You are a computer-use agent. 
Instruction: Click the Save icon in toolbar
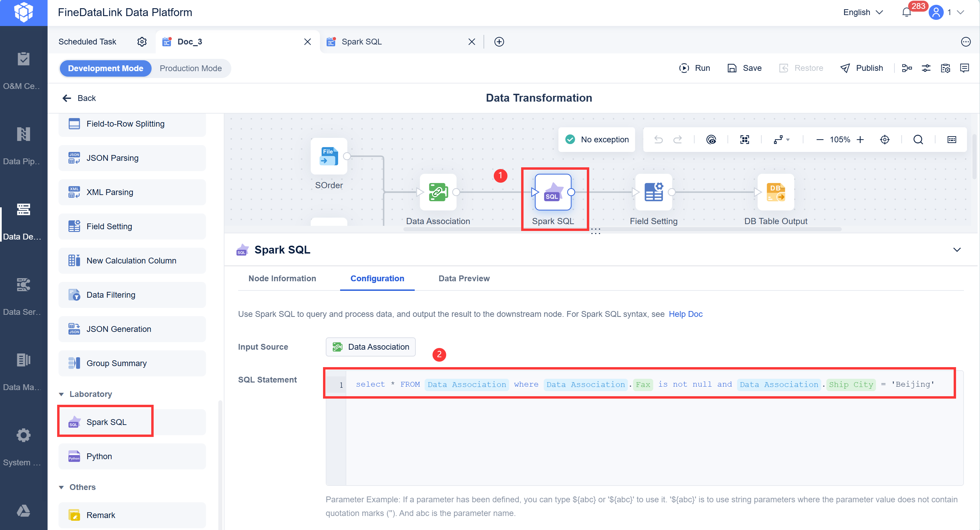(732, 68)
